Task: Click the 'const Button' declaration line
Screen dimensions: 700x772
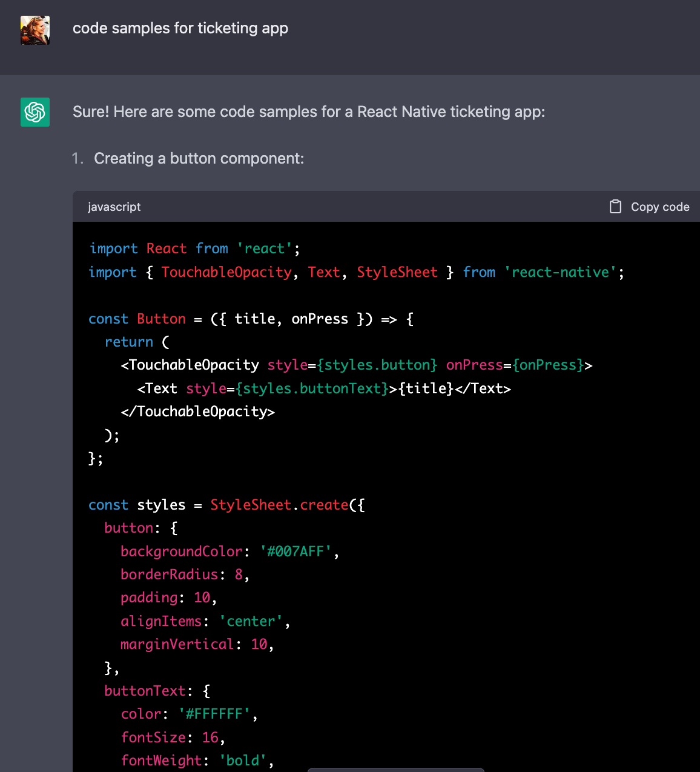Action: click(x=251, y=319)
